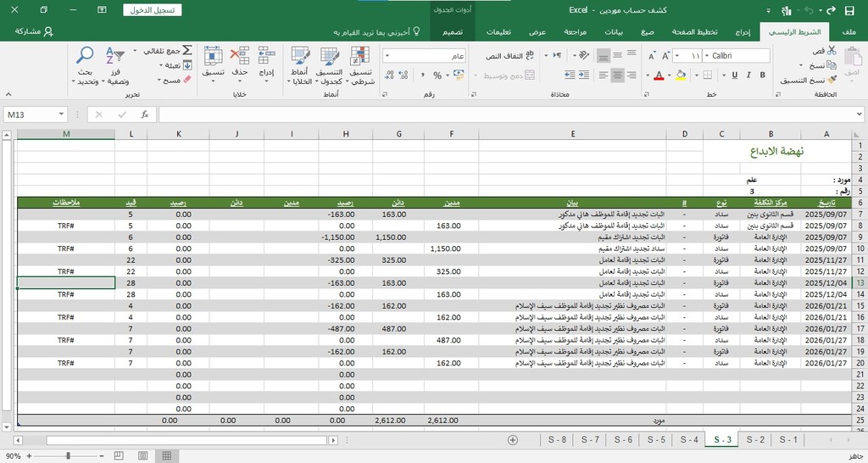This screenshot has width=868, height=463.
Task: Expand the number format dropdown
Action: tap(387, 56)
